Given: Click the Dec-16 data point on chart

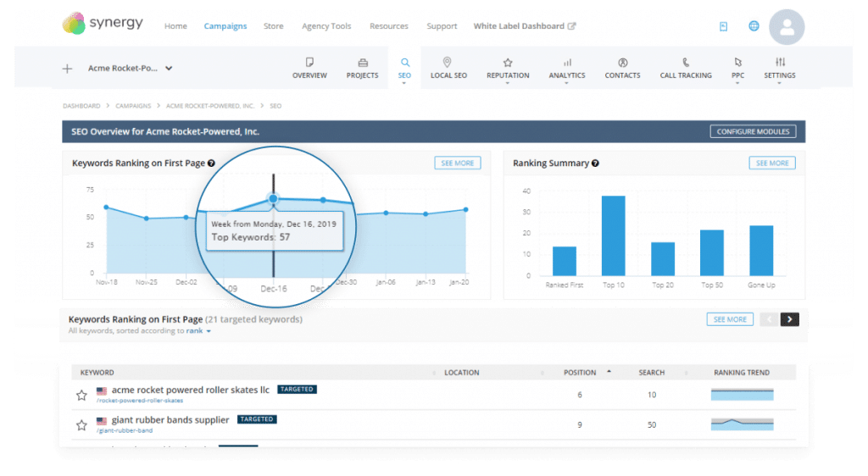Looking at the screenshot, I should pos(273,198).
